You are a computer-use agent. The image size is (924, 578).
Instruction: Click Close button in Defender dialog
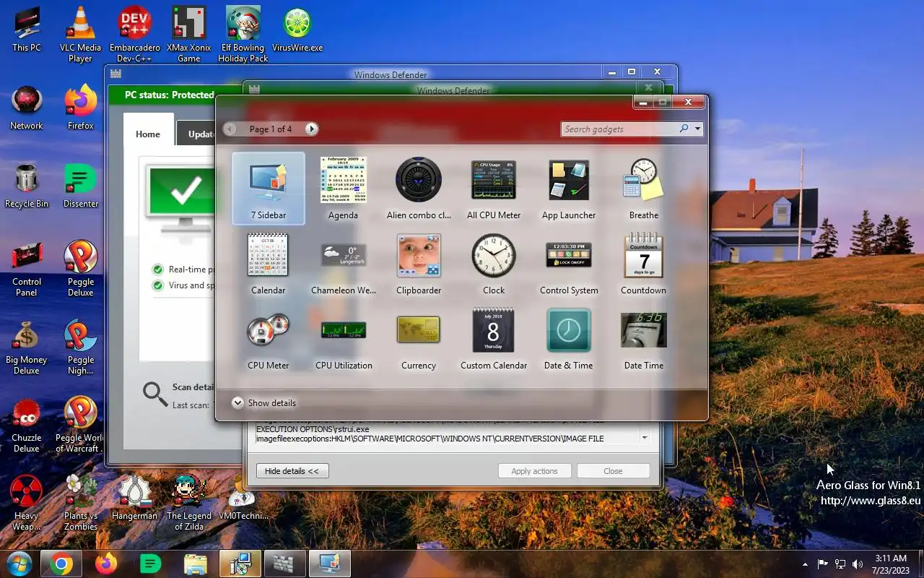click(x=613, y=471)
